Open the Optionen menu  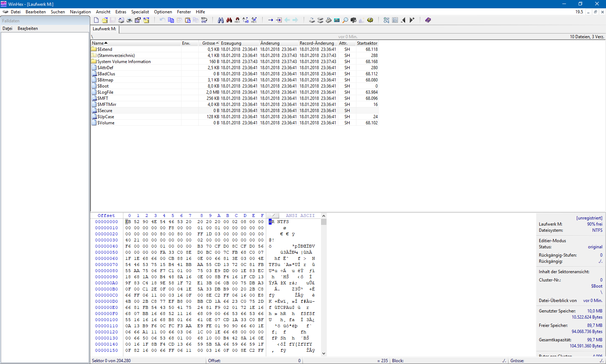(163, 12)
